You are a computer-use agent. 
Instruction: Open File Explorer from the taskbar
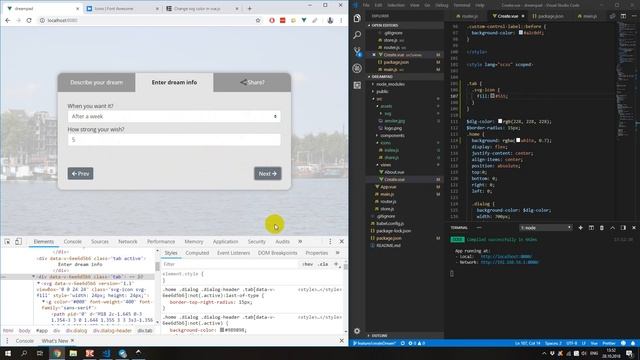click(73, 353)
